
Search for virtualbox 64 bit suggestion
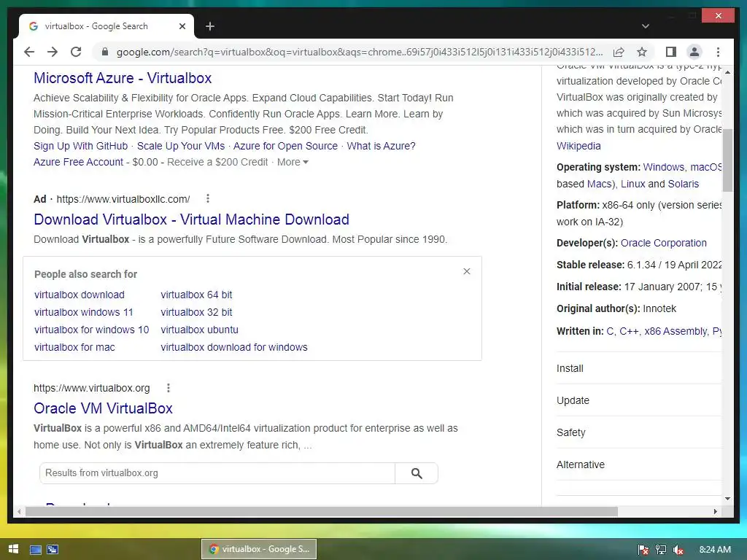click(196, 295)
